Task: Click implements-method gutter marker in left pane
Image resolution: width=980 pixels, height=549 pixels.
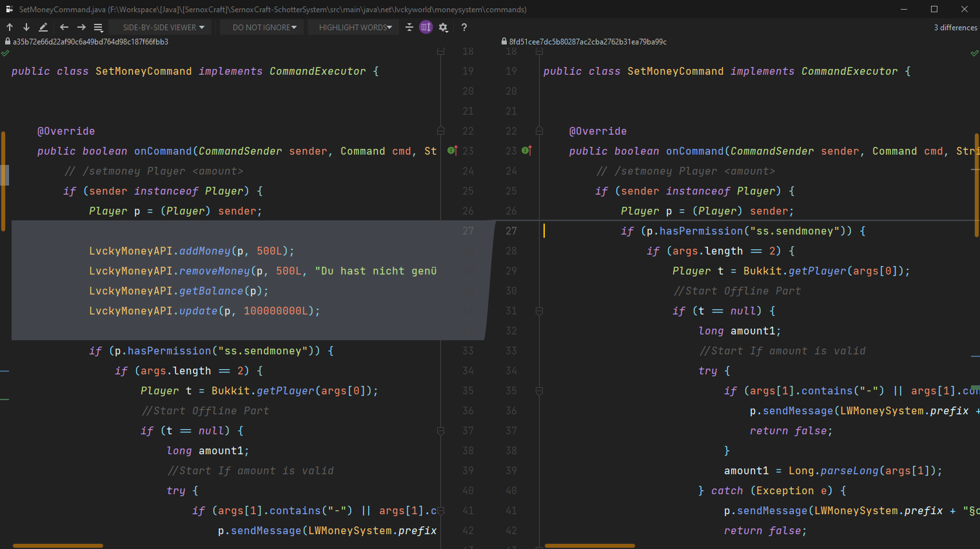Action: (x=453, y=151)
